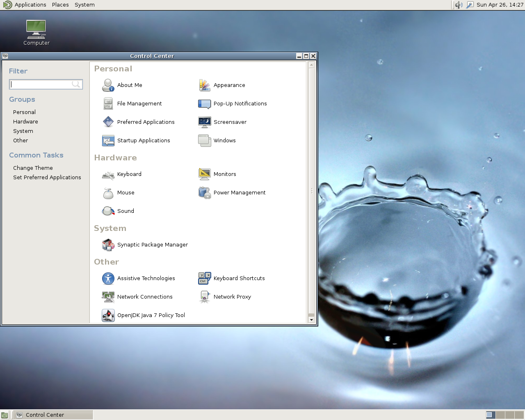Open File Management cabinet icon
525x420 pixels.
(108, 103)
